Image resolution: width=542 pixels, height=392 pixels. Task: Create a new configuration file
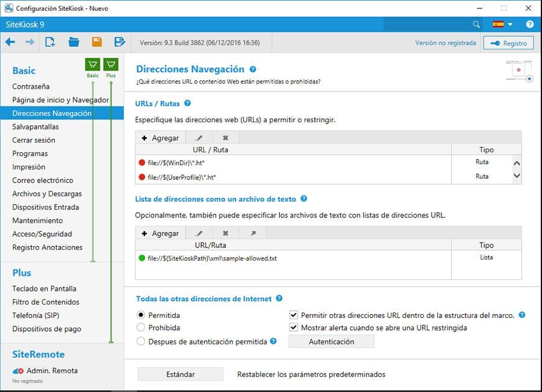point(50,42)
